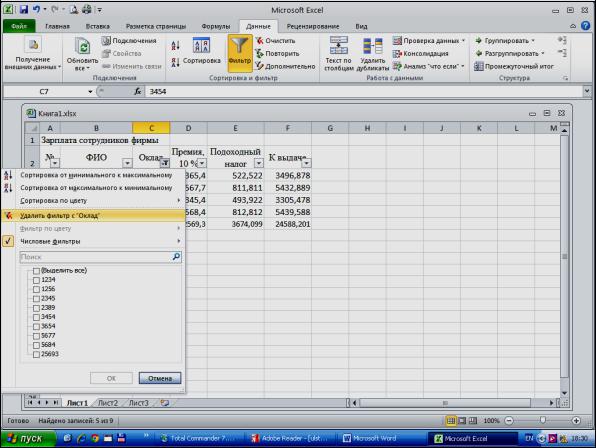
Task: Select Удалить фильтр с "Оклад"
Action: tap(93, 215)
